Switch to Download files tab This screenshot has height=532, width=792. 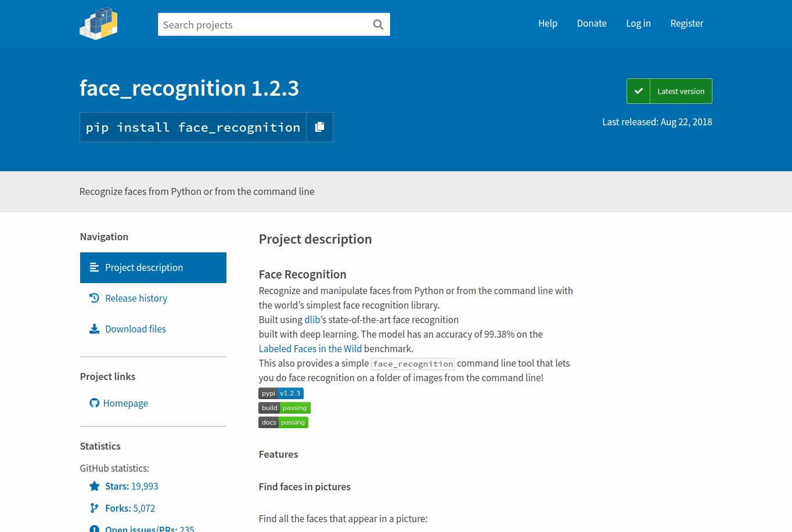pyautogui.click(x=153, y=329)
